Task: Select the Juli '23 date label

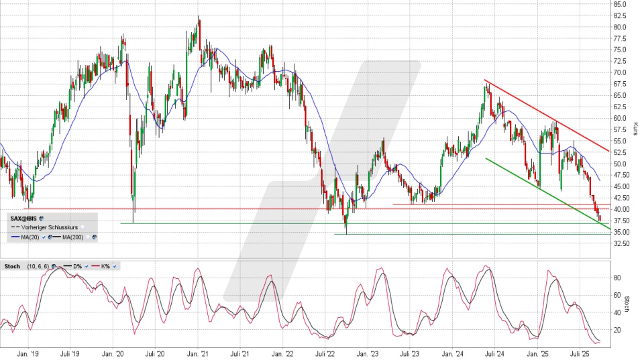Action: pyautogui.click(x=409, y=354)
